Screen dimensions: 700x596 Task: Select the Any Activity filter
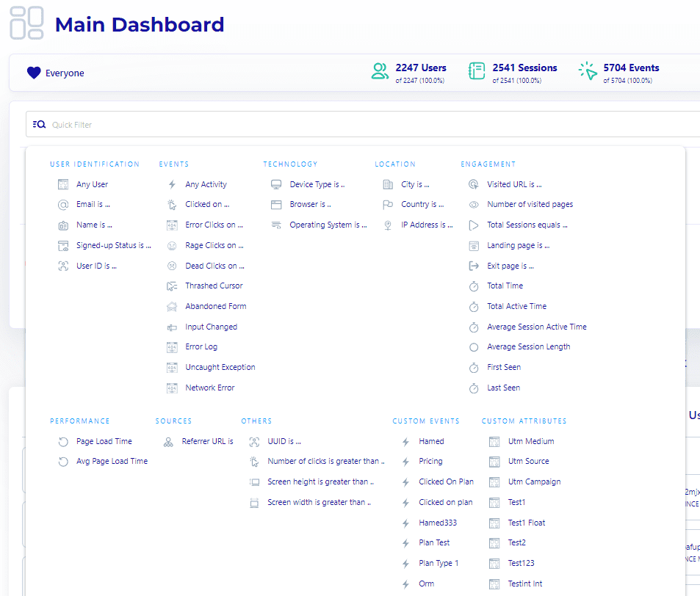(206, 184)
